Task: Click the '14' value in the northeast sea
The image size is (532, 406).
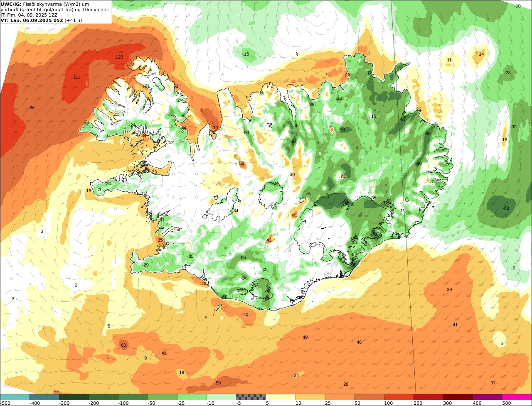Action: pos(481,54)
